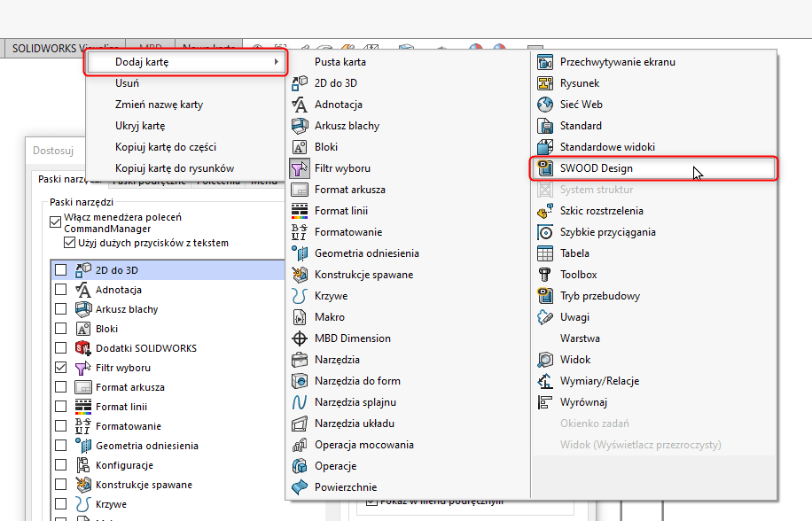Click the Narzędzia toolbox icon in submenu
This screenshot has height=521, width=812.
(300, 360)
